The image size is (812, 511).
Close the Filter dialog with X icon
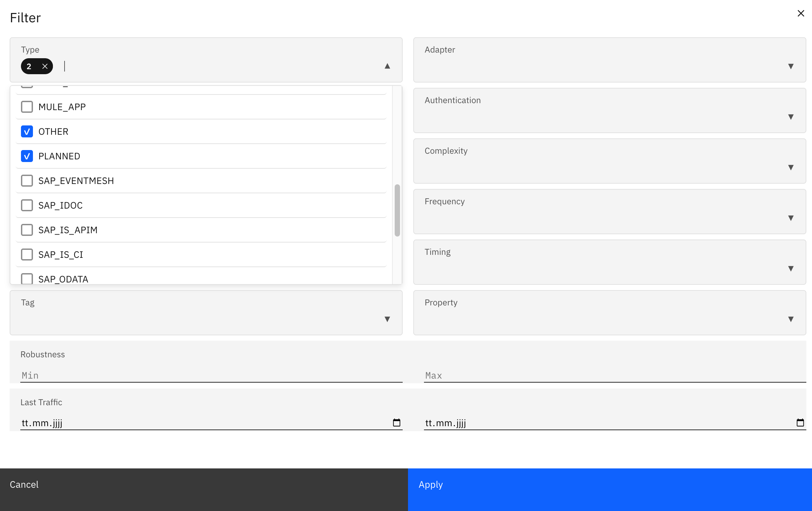pos(801,14)
